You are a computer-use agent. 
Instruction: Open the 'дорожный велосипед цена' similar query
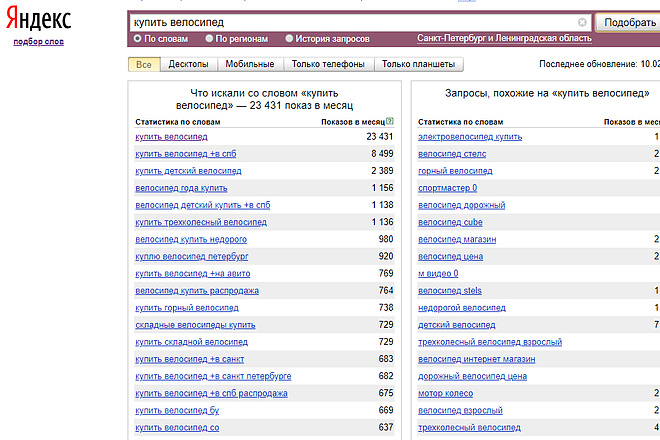[x=472, y=376]
